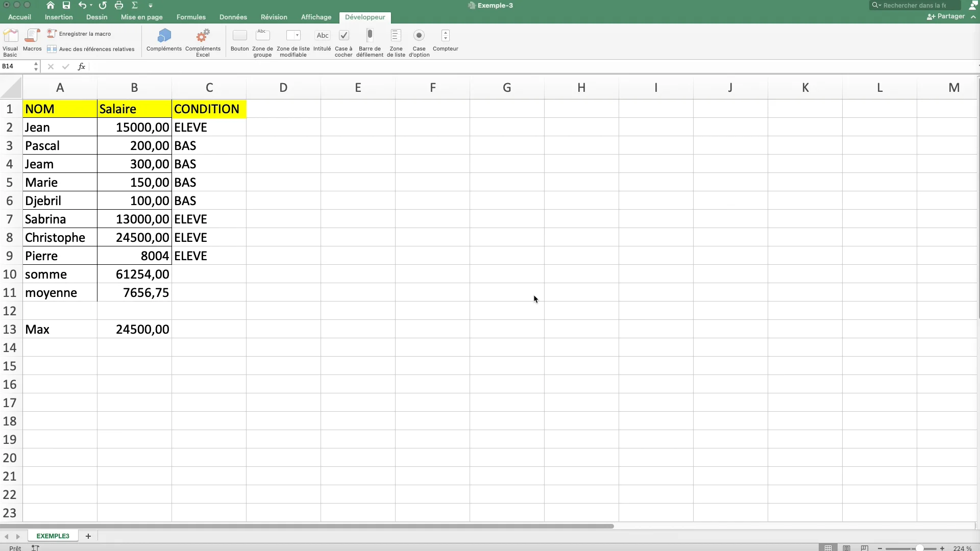Viewport: 980px width, 551px height.
Task: Switch to the Formules ribbon tab
Action: 191,17
